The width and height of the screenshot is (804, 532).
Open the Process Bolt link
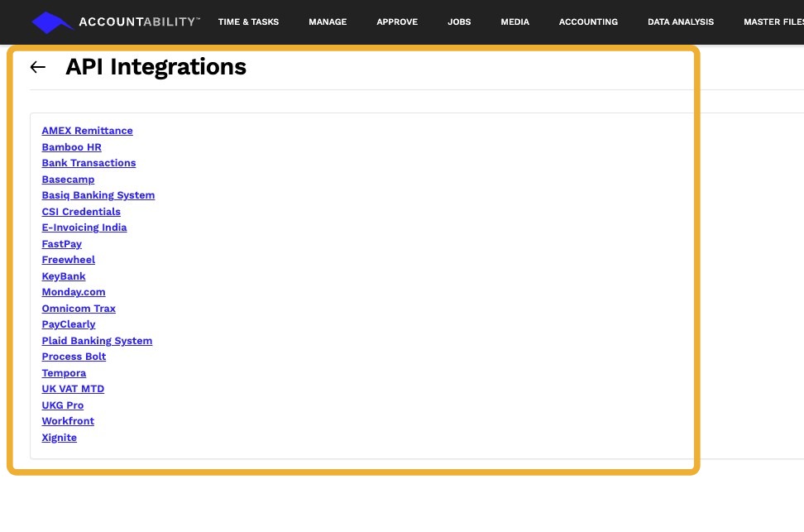pos(74,357)
